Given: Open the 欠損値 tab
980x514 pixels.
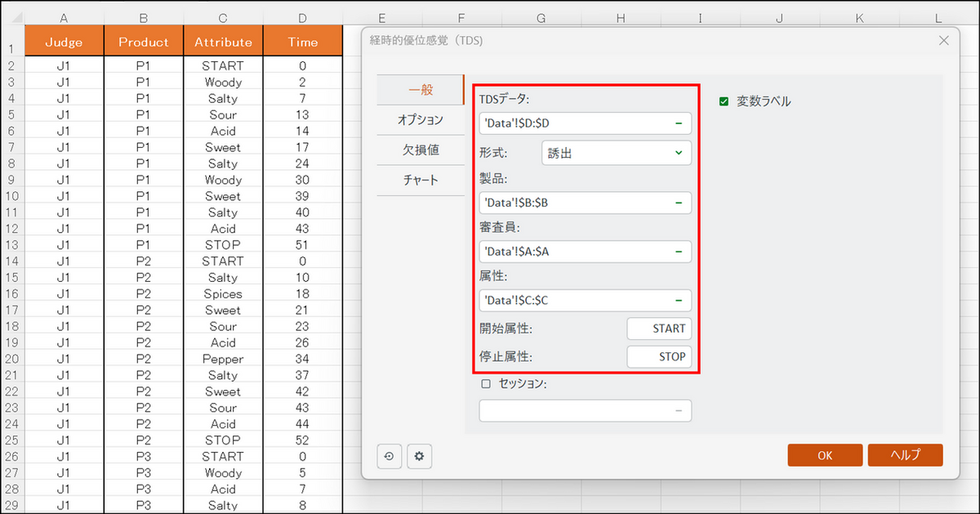Looking at the screenshot, I should (x=420, y=150).
